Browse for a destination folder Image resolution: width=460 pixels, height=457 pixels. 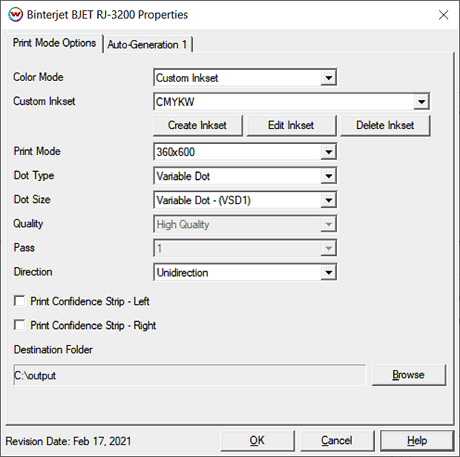coord(409,375)
